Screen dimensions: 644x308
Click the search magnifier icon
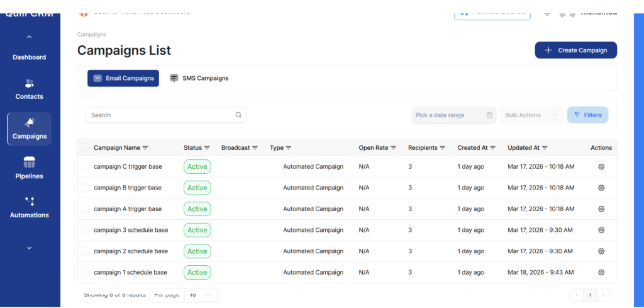point(238,115)
